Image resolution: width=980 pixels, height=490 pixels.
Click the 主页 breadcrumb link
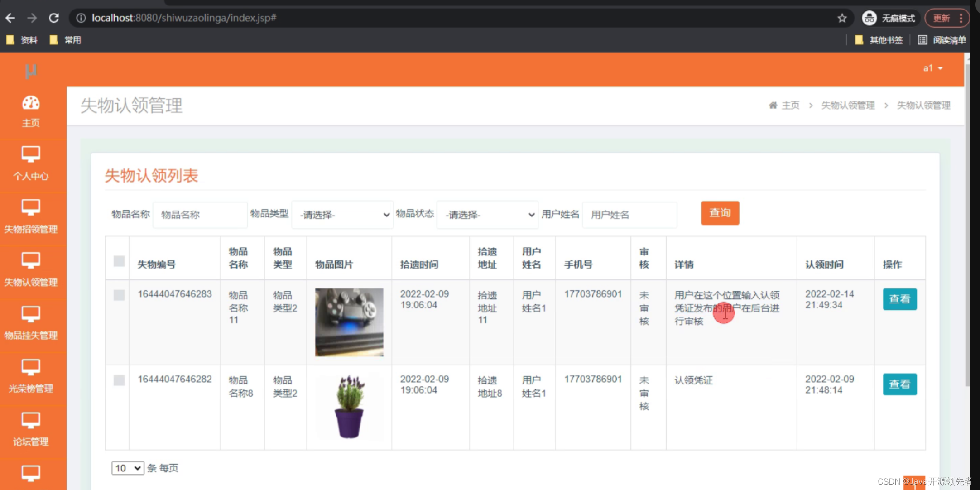coord(790,106)
